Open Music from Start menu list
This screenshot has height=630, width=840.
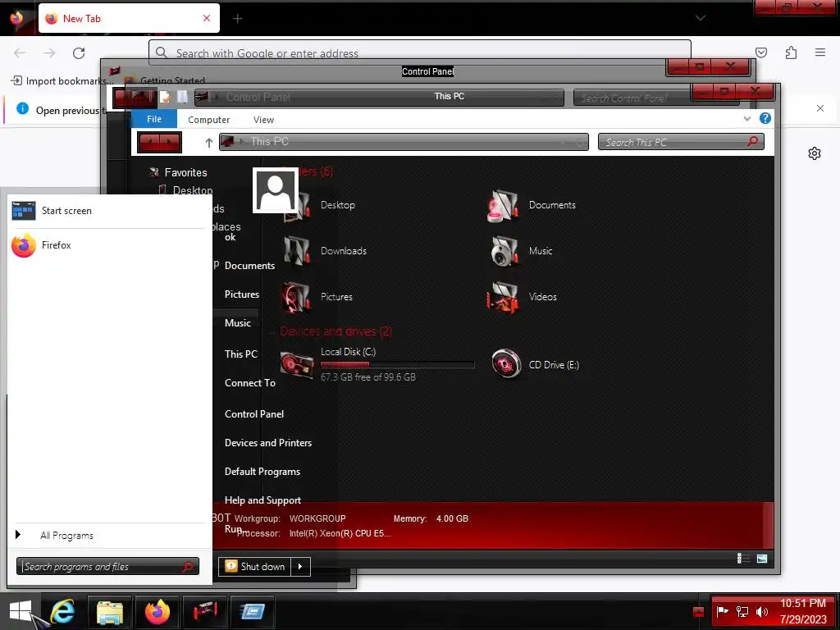237,323
